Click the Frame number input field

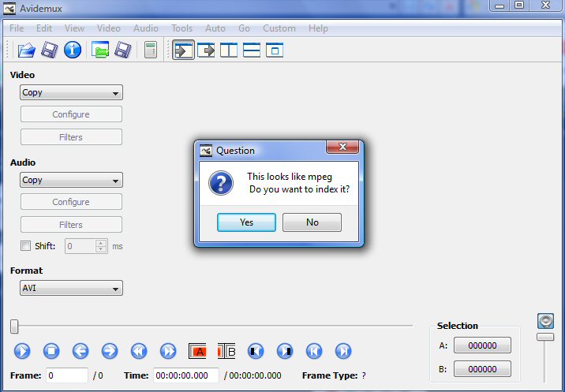click(67, 375)
